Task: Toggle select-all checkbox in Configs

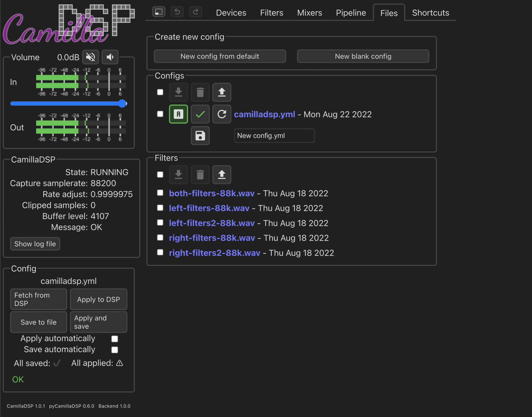Action: tap(160, 92)
